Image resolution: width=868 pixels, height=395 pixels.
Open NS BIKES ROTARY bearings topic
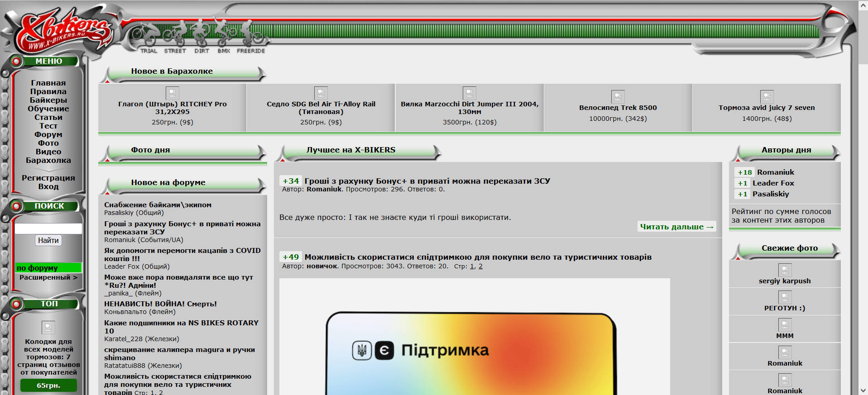coord(181,327)
